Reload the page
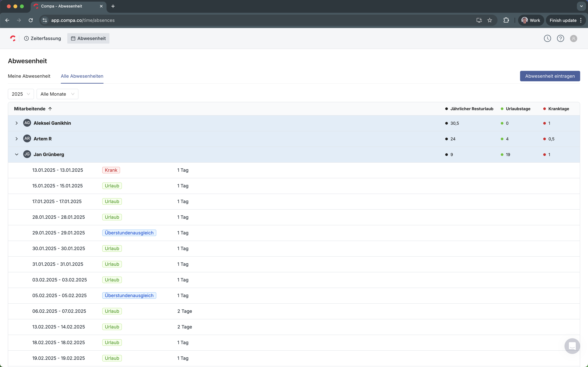Image resolution: width=588 pixels, height=367 pixels. pos(31,20)
